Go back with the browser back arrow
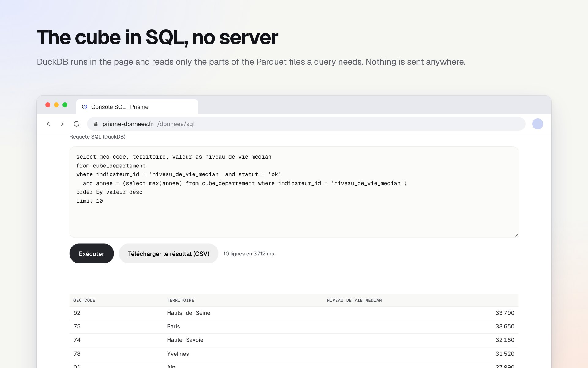588x368 pixels. pyautogui.click(x=48, y=124)
